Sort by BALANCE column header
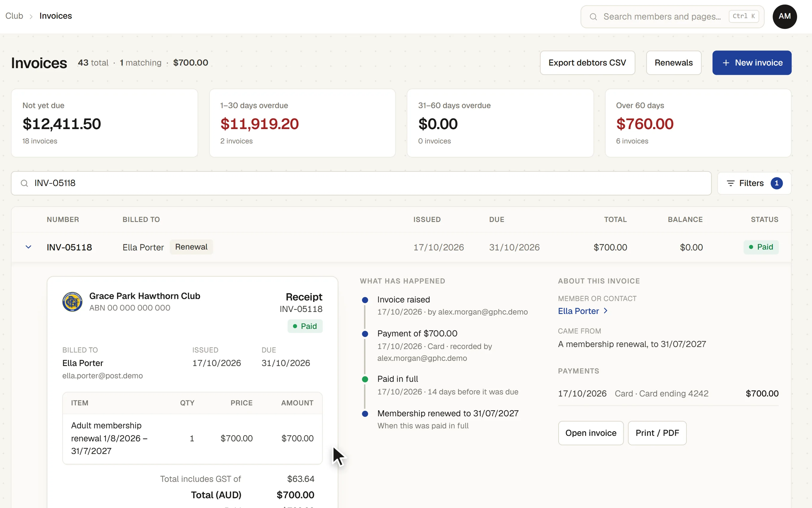Image resolution: width=812 pixels, height=508 pixels. pyautogui.click(x=685, y=219)
